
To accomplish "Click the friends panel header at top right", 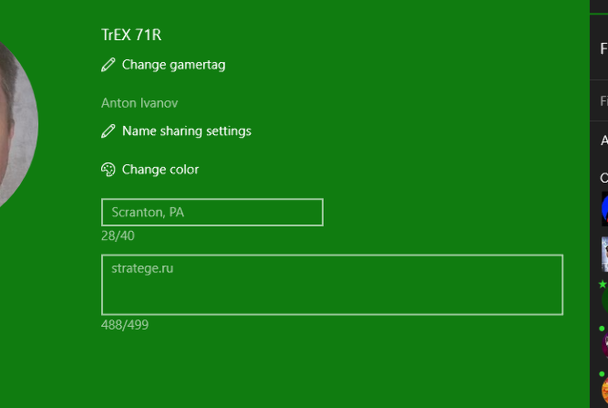I will point(603,47).
